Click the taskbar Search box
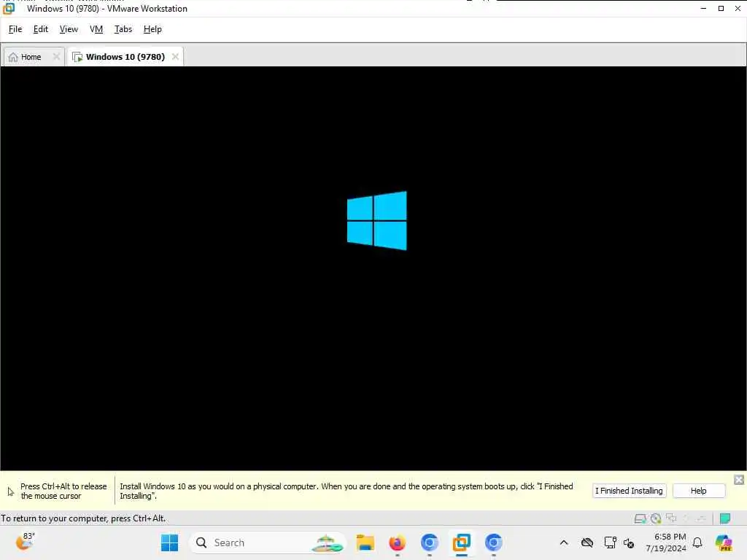 click(x=268, y=542)
